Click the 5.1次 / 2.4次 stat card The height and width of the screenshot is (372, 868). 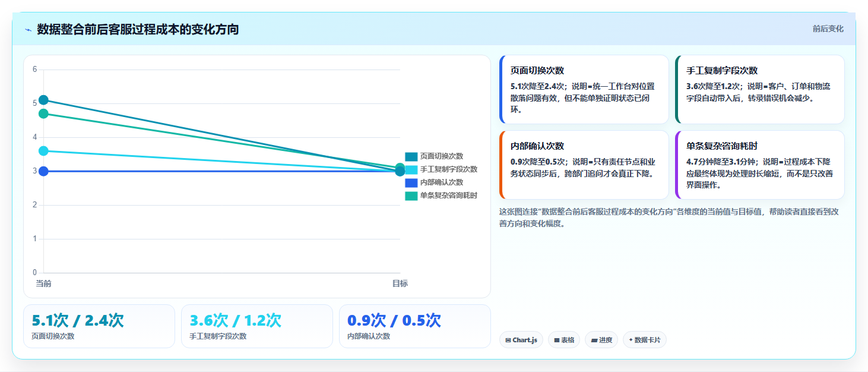tap(99, 326)
